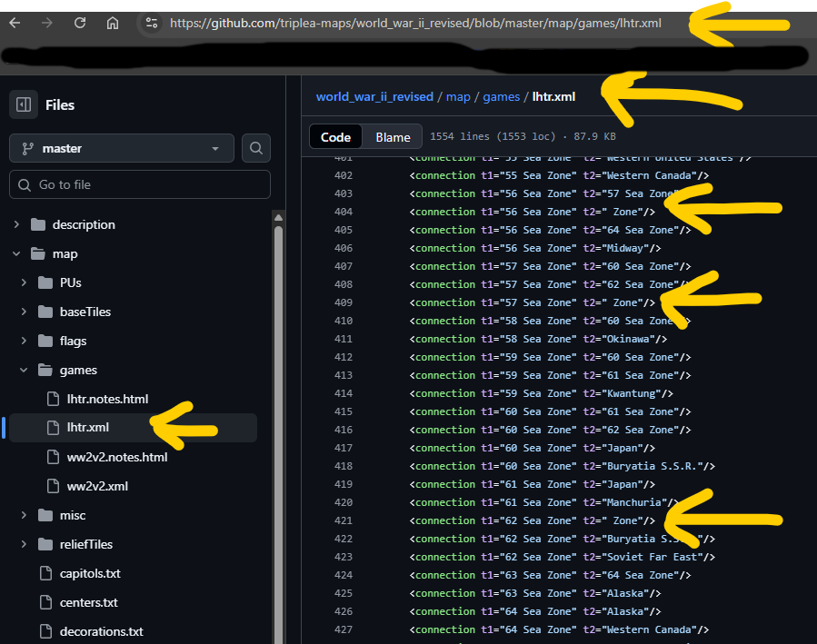817x644 pixels.
Task: Open the browser home page icon
Action: [x=113, y=23]
